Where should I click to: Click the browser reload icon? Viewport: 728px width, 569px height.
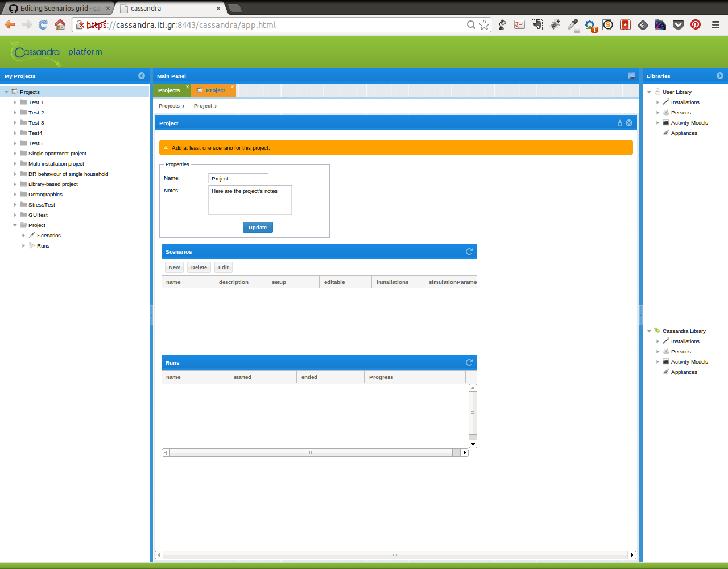43,24
